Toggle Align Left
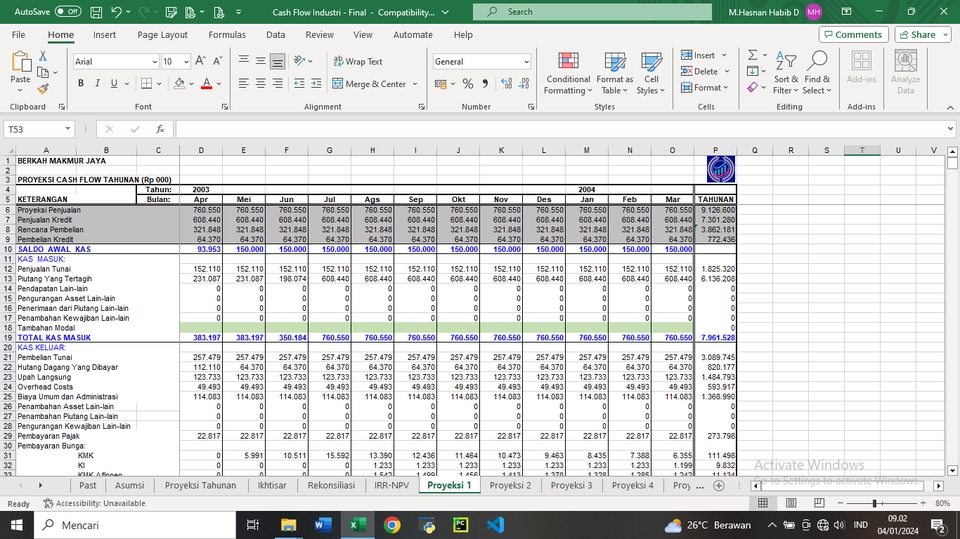Screen dimensions: 960x539 (x=243, y=83)
